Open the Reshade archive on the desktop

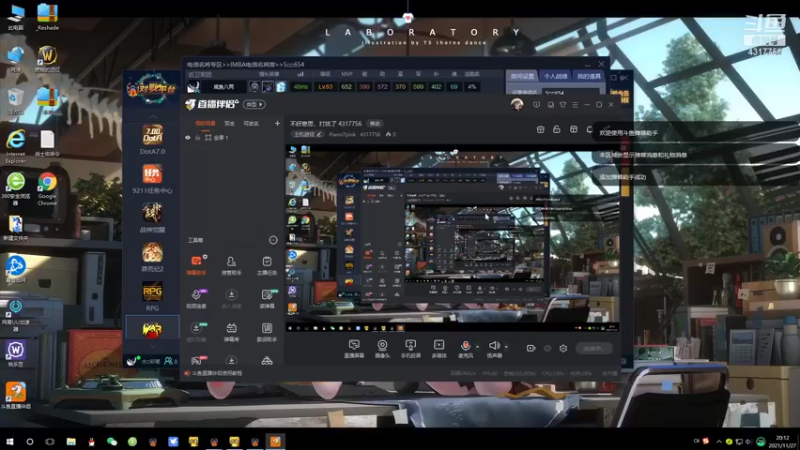[x=47, y=17]
